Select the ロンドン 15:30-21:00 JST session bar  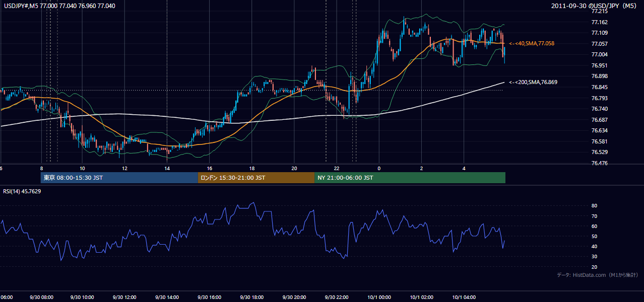tap(256, 178)
